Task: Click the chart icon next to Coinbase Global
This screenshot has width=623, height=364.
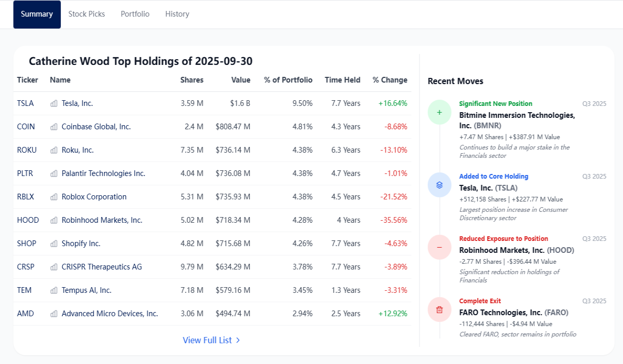Action: (x=54, y=127)
